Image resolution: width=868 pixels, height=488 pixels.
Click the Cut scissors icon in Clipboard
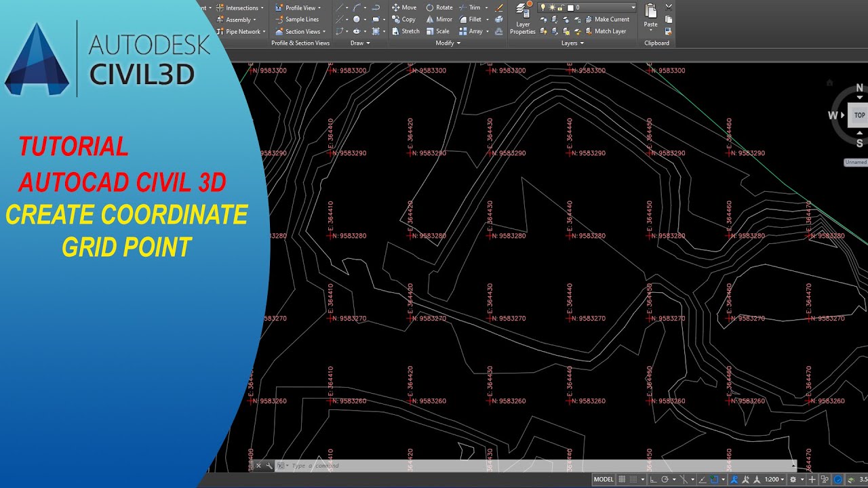668,7
